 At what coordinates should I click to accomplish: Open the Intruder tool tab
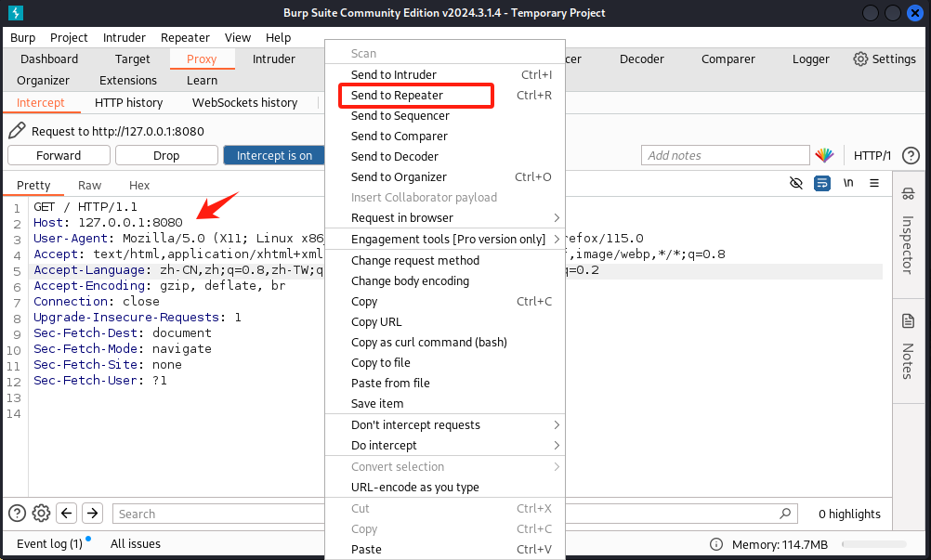[274, 59]
